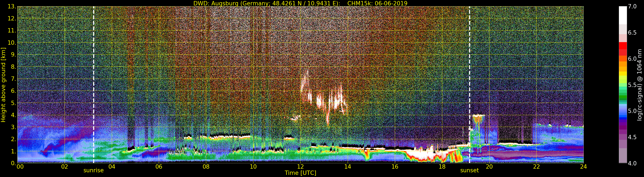This screenshot has height=177, width=644.
Task: Click the '7.' height tick label
Action: 14,79
